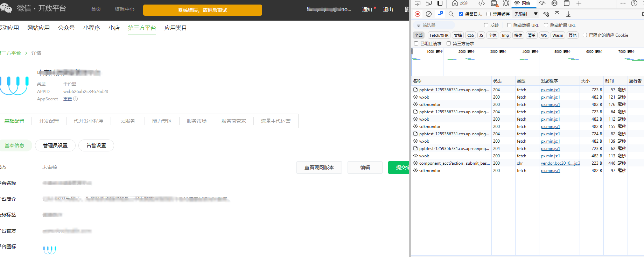Export HAR file with down-arrow icon
The image size is (644, 257).
click(x=568, y=14)
